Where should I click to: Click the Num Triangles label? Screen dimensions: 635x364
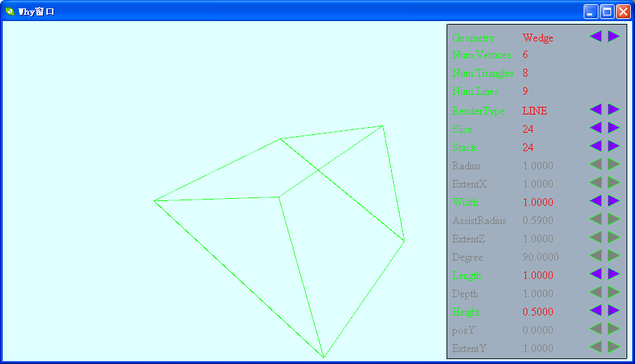[x=482, y=73]
